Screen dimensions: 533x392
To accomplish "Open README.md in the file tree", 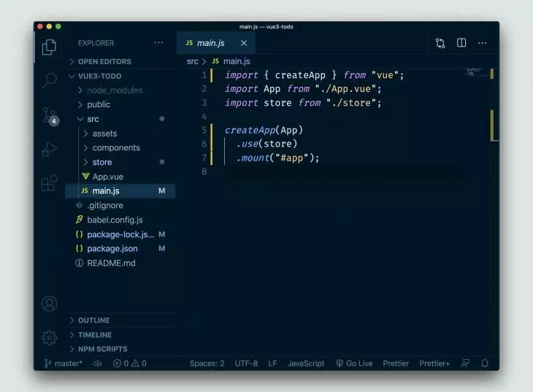I will tap(120, 263).
